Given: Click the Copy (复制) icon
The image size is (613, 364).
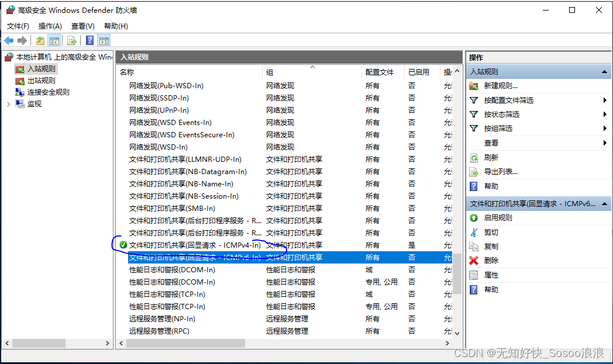Looking at the screenshot, I should [474, 247].
